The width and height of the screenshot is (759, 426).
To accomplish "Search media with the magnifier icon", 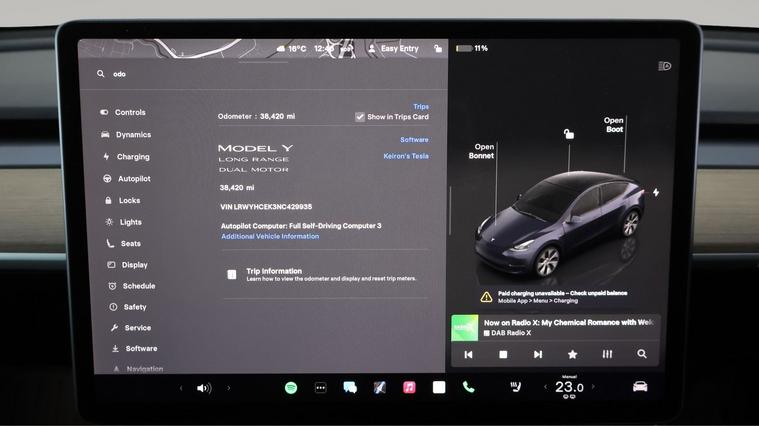I will (642, 354).
